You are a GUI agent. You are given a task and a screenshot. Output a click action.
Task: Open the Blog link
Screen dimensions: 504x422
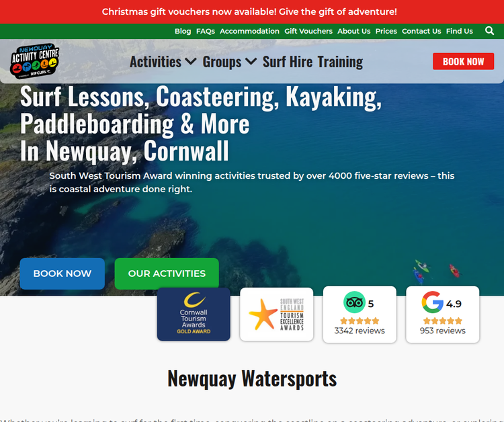(x=183, y=31)
